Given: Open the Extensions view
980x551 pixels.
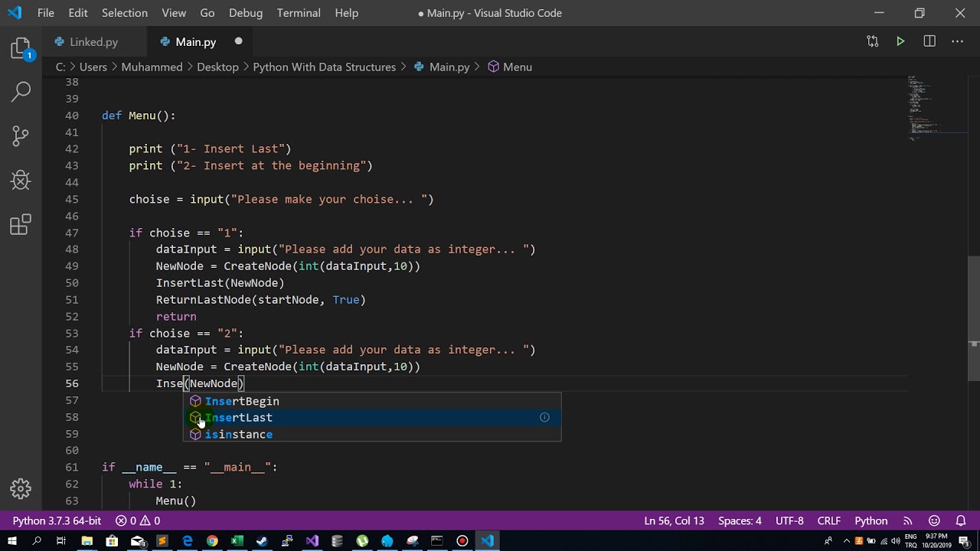Looking at the screenshot, I should coord(21,224).
